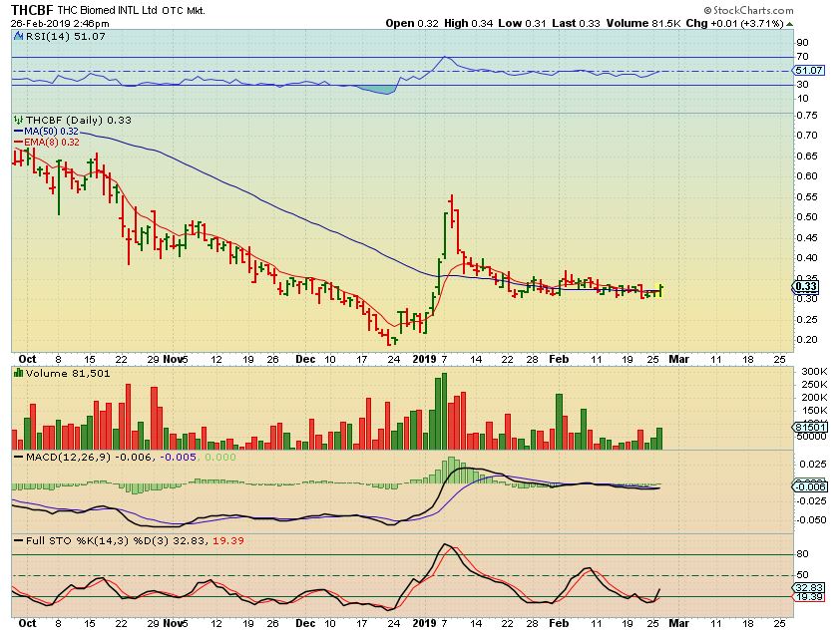
Task: Click the RSI line icon beside RSI(14)
Action: click(x=18, y=37)
